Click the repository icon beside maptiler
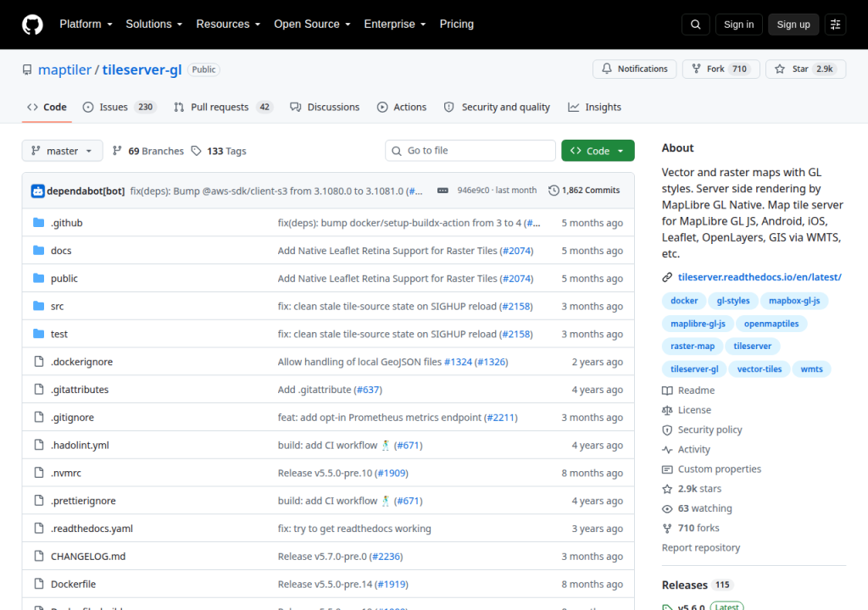The height and width of the screenshot is (610, 868). 27,69
